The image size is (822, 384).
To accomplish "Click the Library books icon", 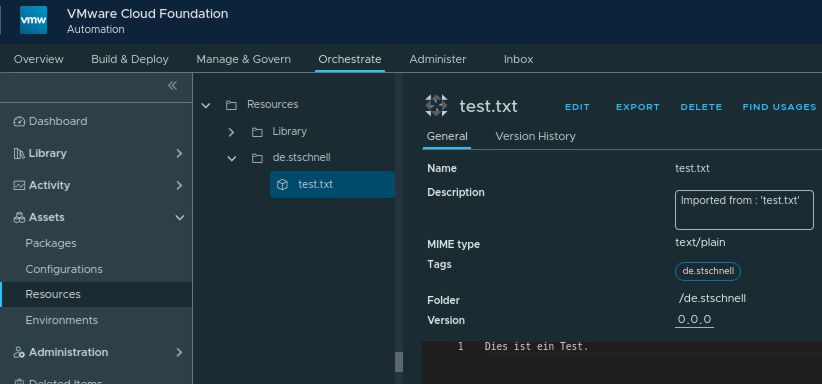I will [19, 154].
